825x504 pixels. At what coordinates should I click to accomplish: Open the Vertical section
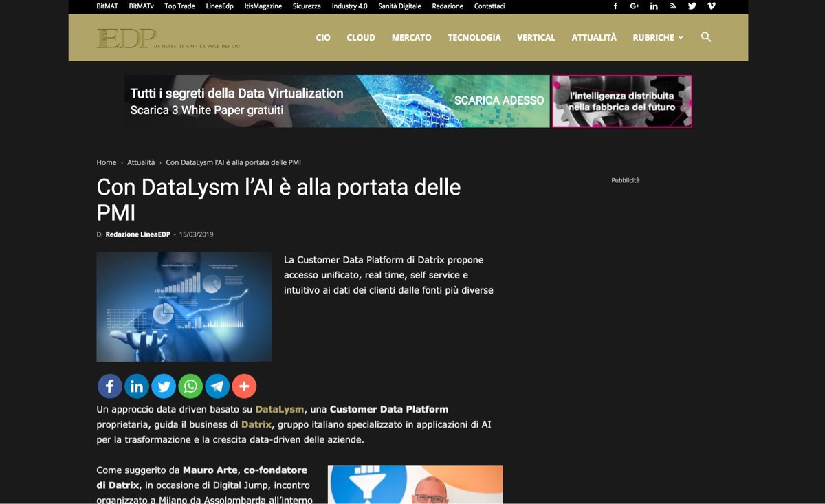(x=536, y=38)
